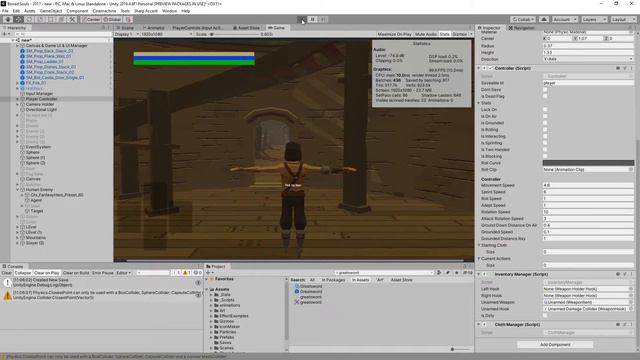Viewport: 640px width, 360px height.
Task: Adjust the game view Scale slider
Action: point(235,34)
